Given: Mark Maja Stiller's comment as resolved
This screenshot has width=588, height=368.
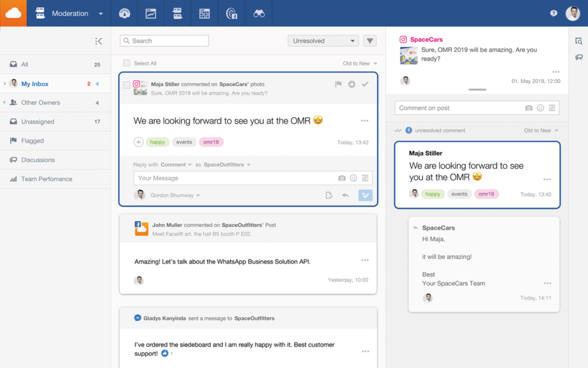Looking at the screenshot, I should (x=365, y=84).
